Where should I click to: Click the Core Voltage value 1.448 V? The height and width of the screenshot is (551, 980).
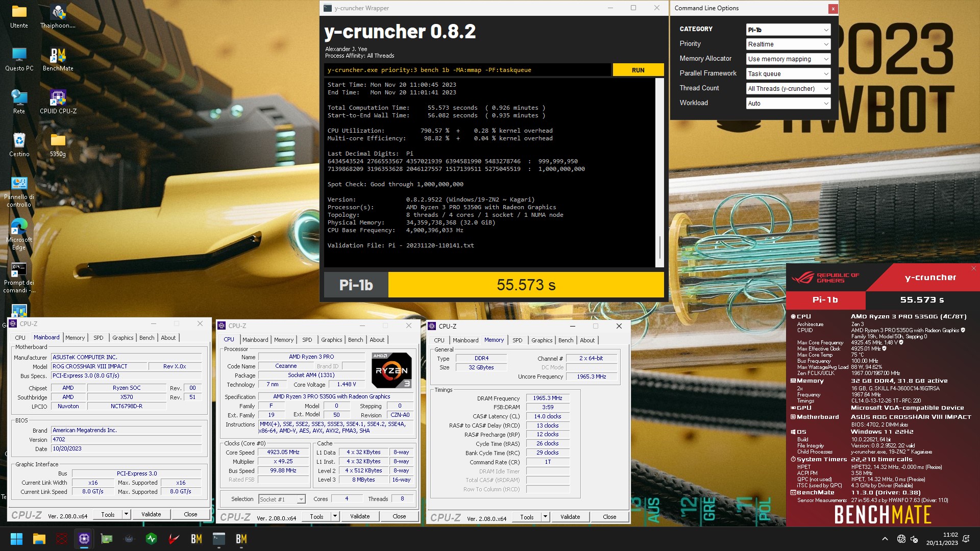(347, 384)
